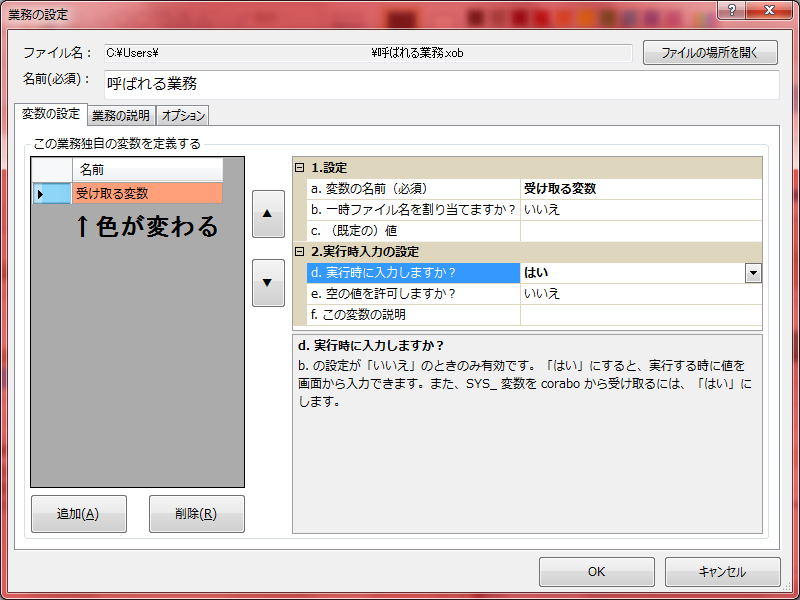The width and height of the screenshot is (800, 600).
Task: Click the キャンセル button
Action: pyautogui.click(x=722, y=572)
